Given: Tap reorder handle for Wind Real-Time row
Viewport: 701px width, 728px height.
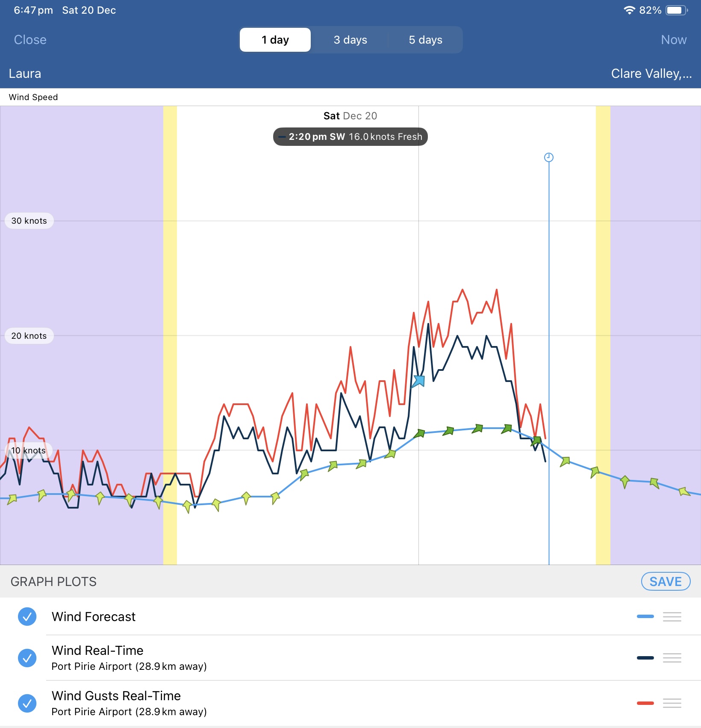Looking at the screenshot, I should (672, 658).
